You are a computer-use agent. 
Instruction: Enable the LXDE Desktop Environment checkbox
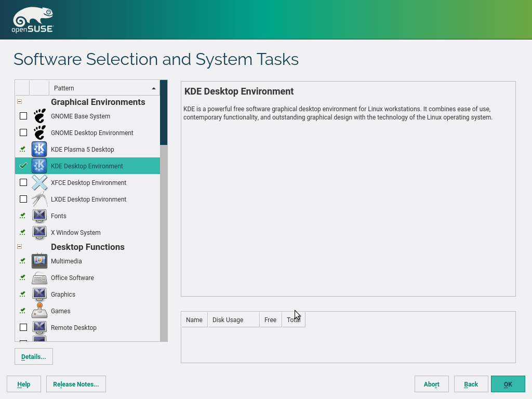[23, 199]
